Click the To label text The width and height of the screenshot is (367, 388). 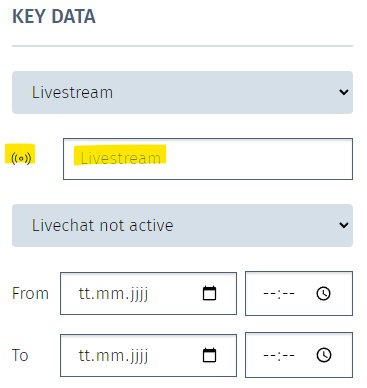pos(20,355)
